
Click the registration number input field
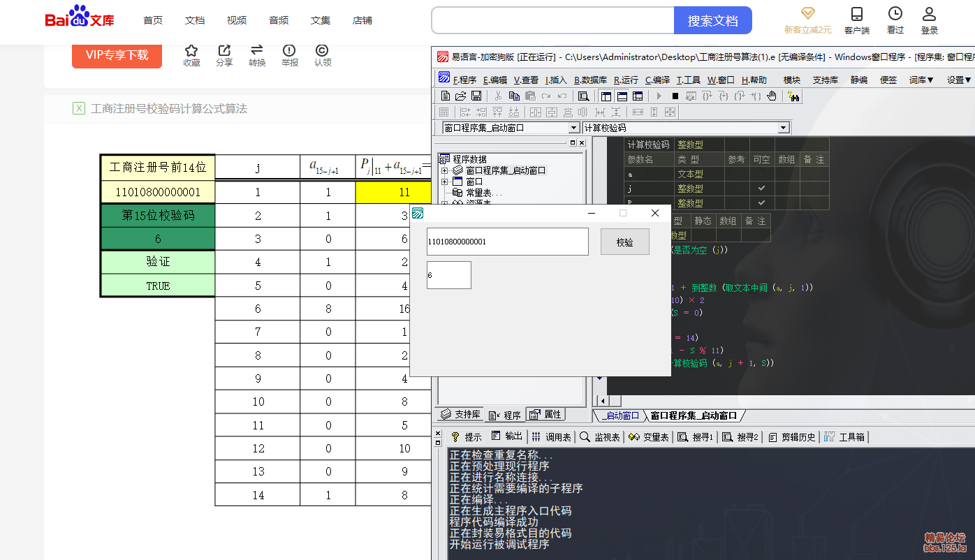(507, 242)
